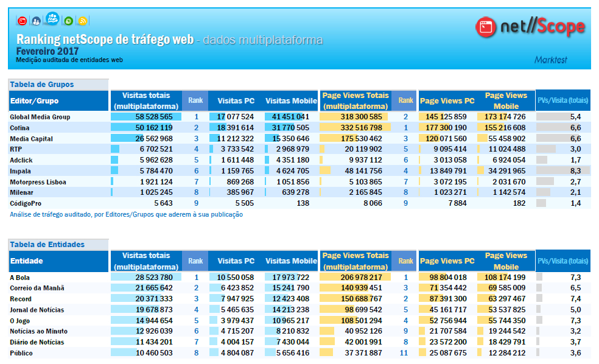Select the Tabela de Entidades tab
The height and width of the screenshot is (364, 599).
click(47, 245)
